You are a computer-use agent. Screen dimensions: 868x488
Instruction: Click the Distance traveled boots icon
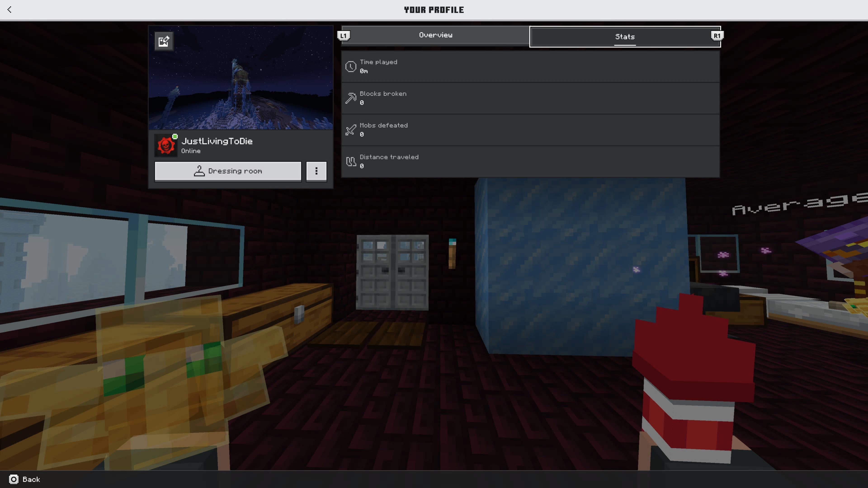[x=350, y=161]
